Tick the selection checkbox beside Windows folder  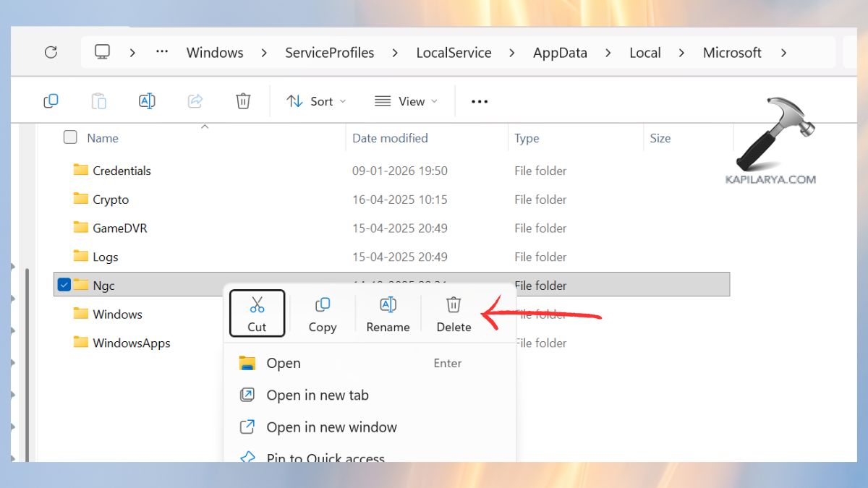[64, 314]
